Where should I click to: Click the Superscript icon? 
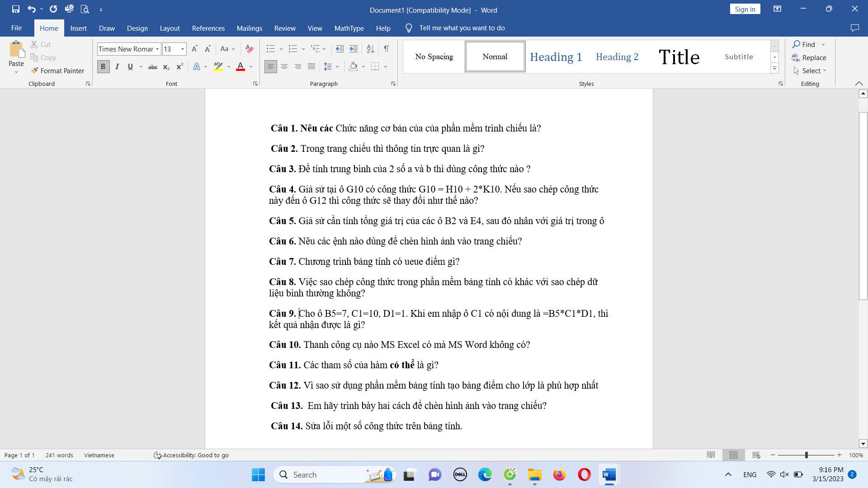pyautogui.click(x=179, y=67)
